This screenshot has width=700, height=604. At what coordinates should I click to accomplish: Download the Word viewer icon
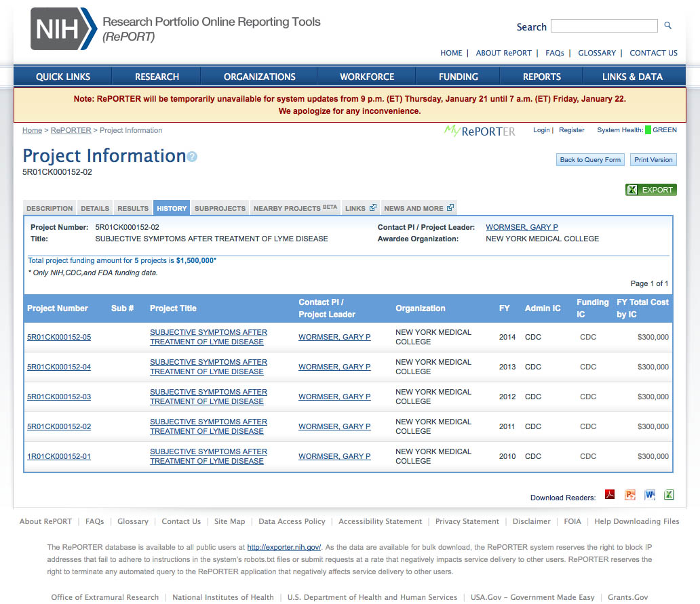tap(650, 494)
